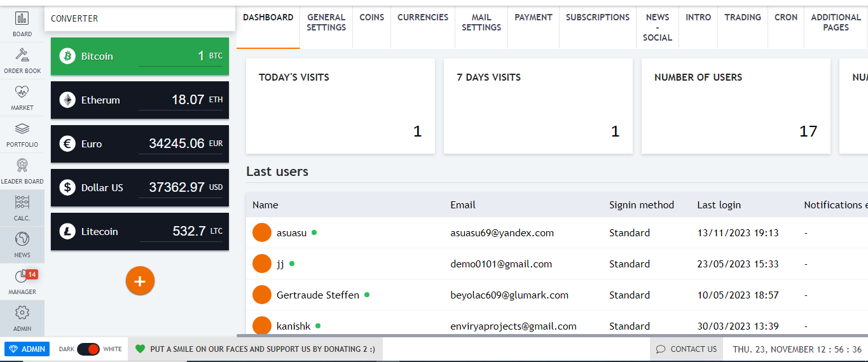Click the blue Admin badge button
Viewport: 868px width, 362px height.
27,349
